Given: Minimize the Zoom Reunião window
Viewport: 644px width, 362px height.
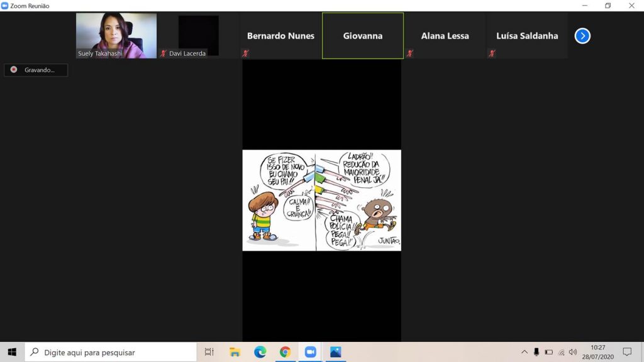Looking at the screenshot, I should (x=584, y=5).
